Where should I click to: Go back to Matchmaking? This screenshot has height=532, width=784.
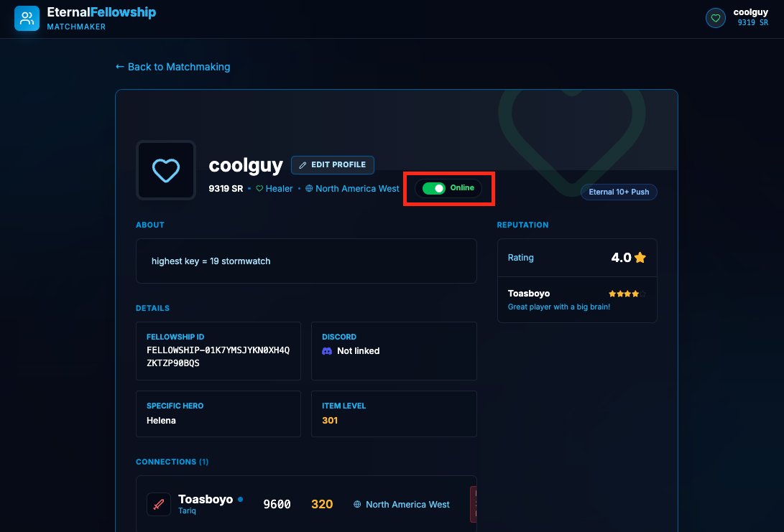click(x=173, y=67)
